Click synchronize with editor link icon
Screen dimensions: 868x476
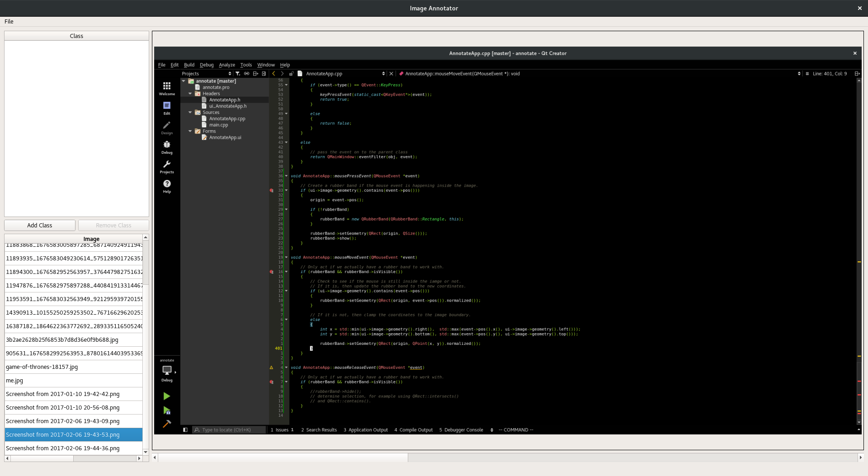click(x=246, y=74)
